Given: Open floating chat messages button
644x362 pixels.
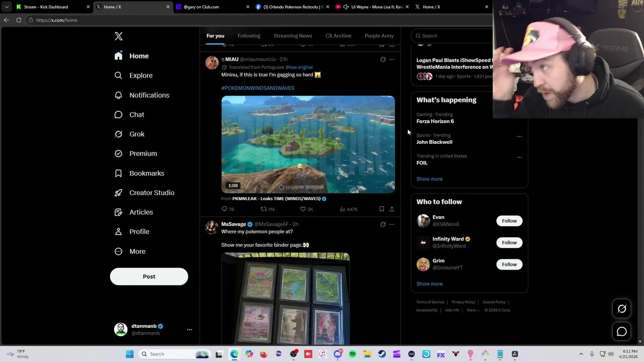Looking at the screenshot, I should 622,332.
